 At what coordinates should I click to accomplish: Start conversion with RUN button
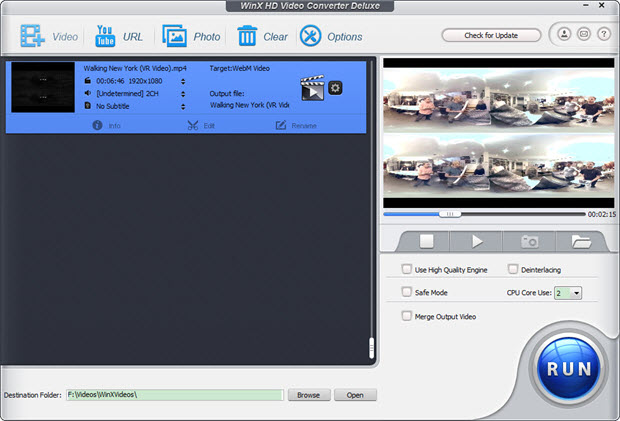(x=569, y=368)
